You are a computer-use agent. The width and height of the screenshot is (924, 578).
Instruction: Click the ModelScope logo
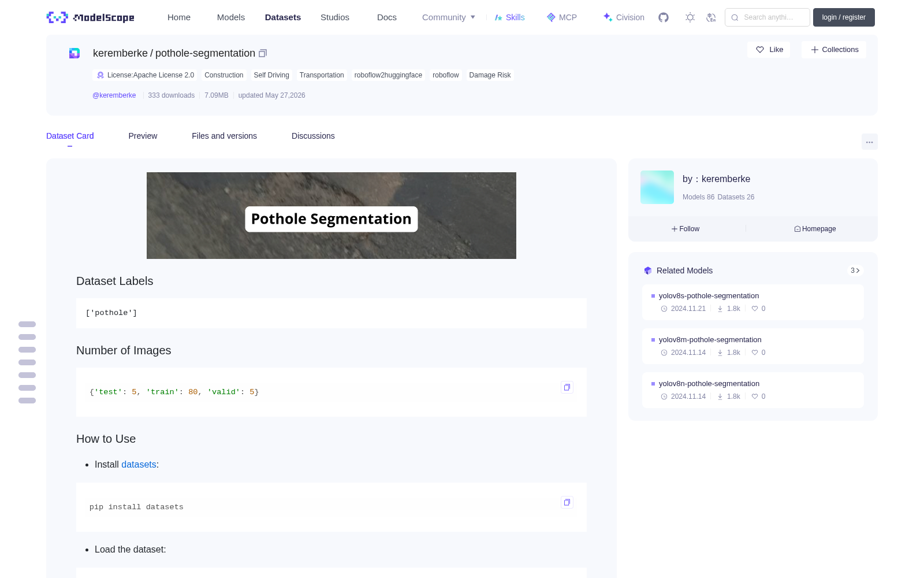[x=91, y=17]
